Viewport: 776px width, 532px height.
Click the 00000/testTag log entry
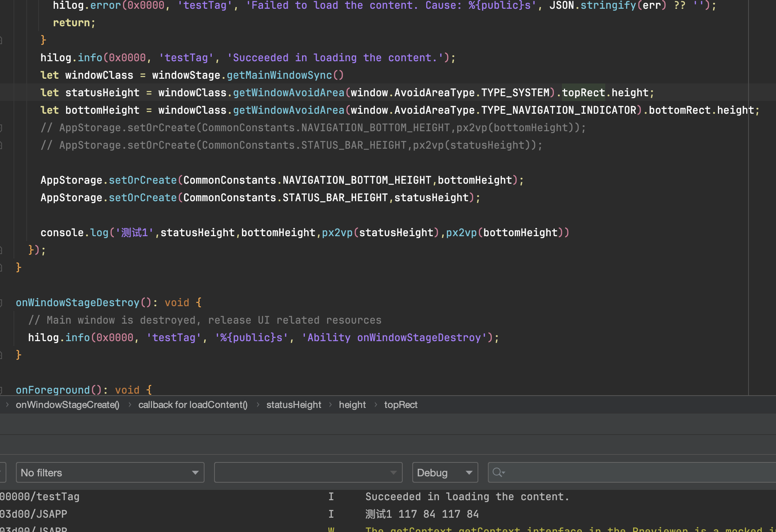coord(40,497)
